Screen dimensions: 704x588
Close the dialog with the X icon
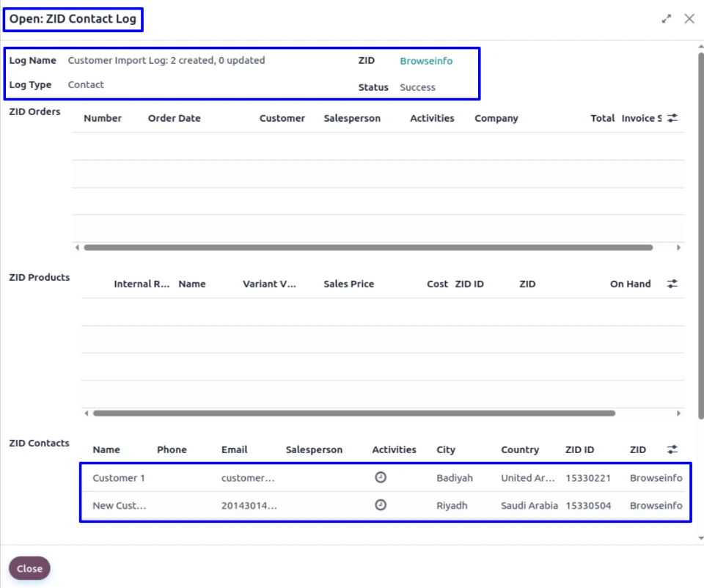click(689, 19)
